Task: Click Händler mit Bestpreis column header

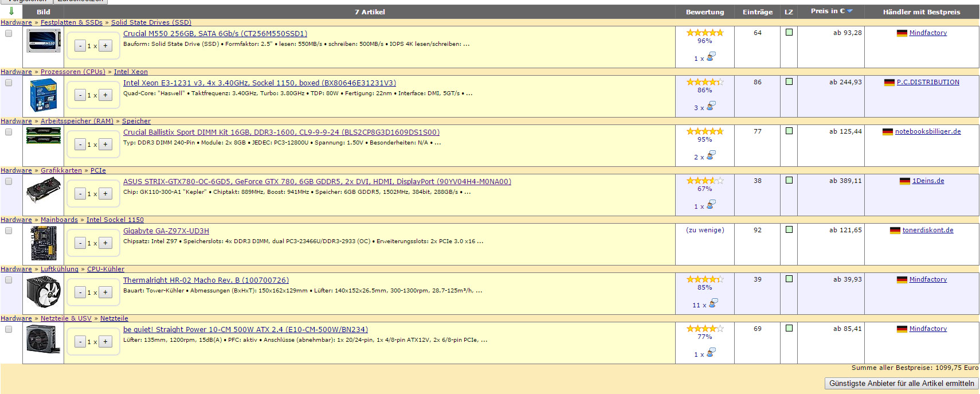Action: coord(922,12)
